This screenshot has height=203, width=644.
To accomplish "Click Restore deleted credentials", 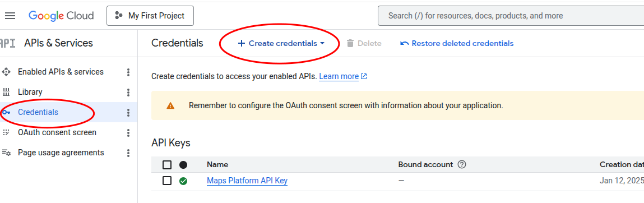I will pyautogui.click(x=457, y=43).
